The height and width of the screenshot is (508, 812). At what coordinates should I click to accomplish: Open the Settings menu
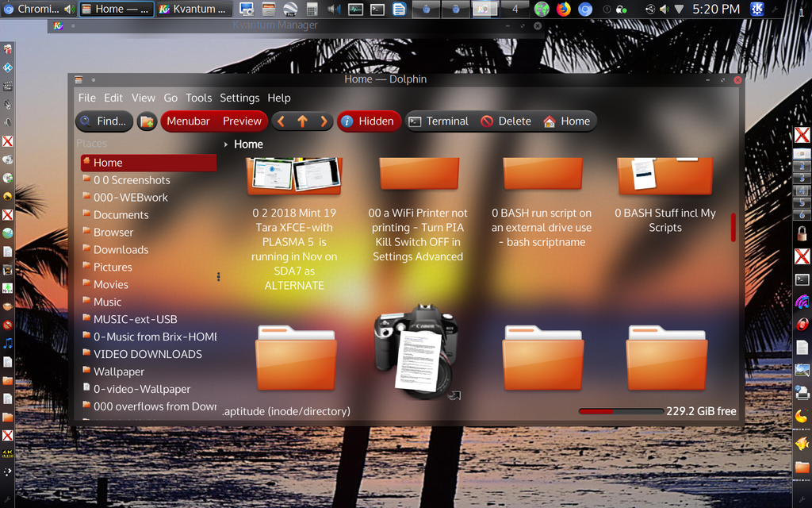239,98
